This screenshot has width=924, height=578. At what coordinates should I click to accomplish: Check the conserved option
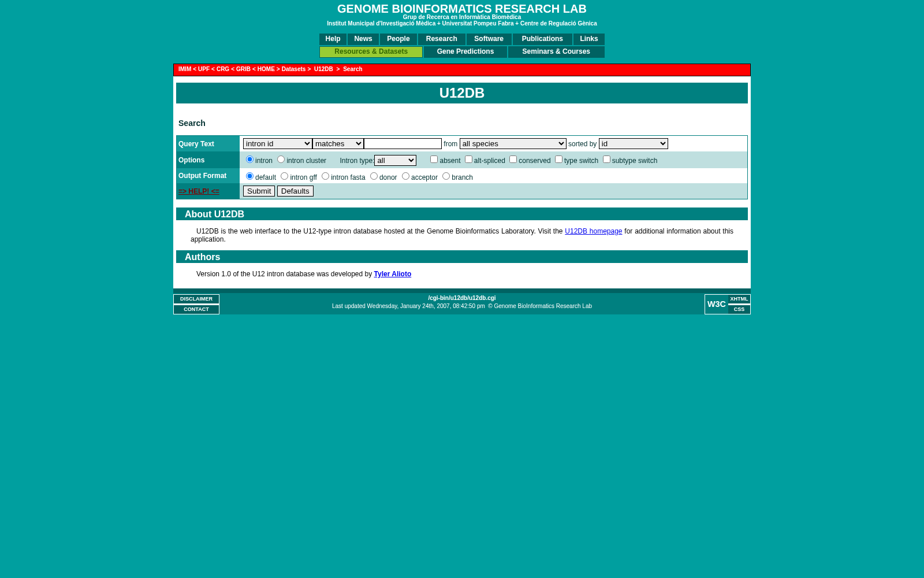pos(513,160)
